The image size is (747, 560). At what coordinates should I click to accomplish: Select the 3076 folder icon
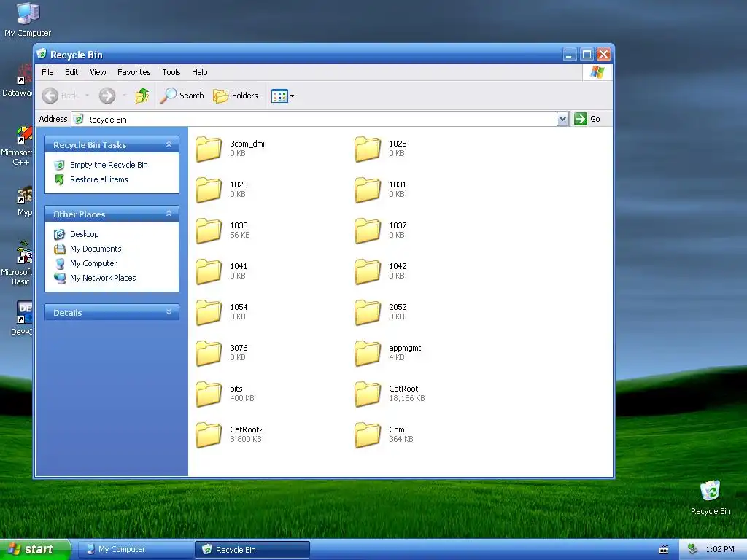(209, 354)
